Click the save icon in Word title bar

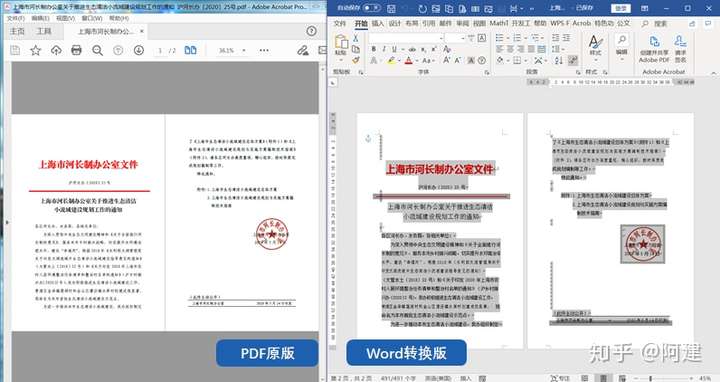tap(391, 8)
